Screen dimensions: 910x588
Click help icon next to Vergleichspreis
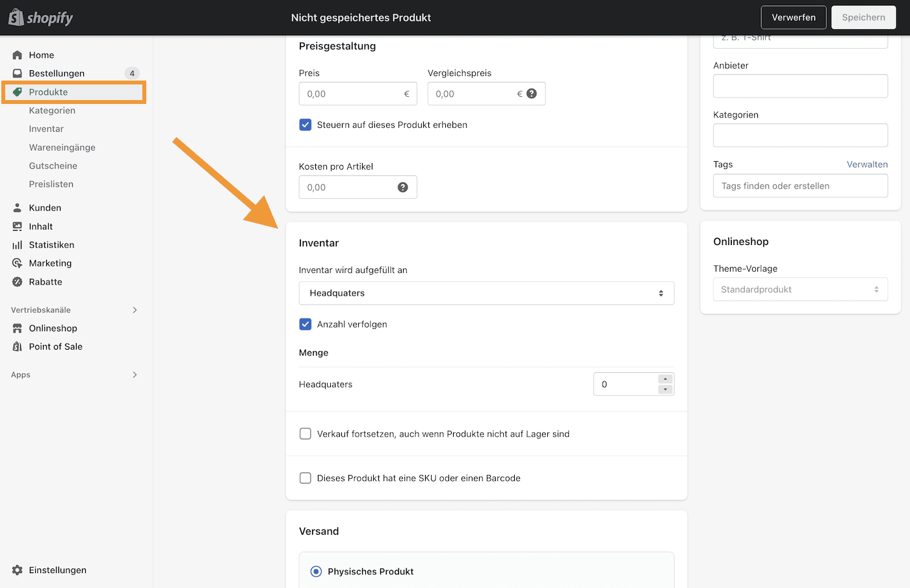click(x=532, y=94)
